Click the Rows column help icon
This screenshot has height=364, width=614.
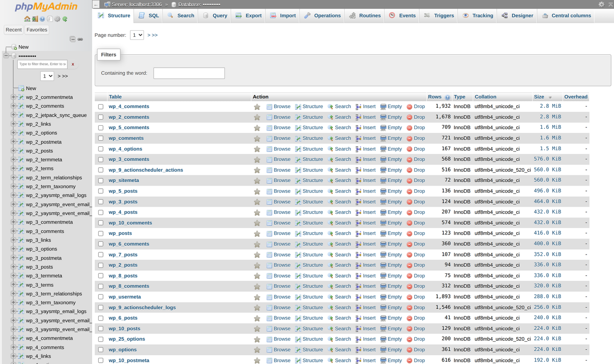pyautogui.click(x=447, y=97)
